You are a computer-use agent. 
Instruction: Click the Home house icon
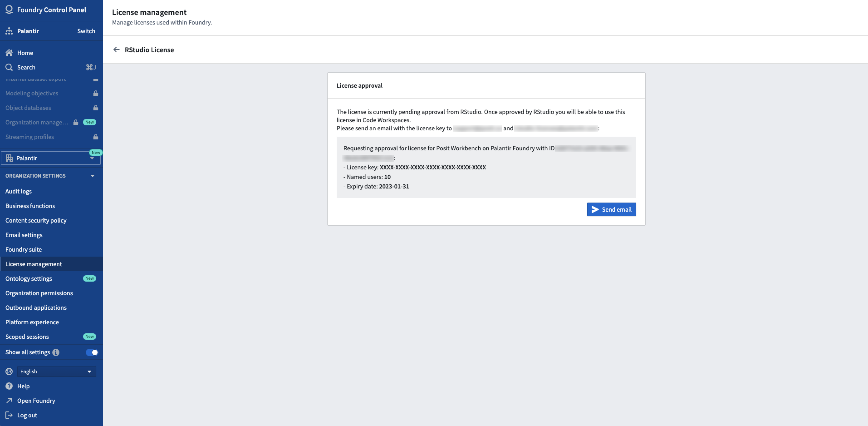(9, 53)
